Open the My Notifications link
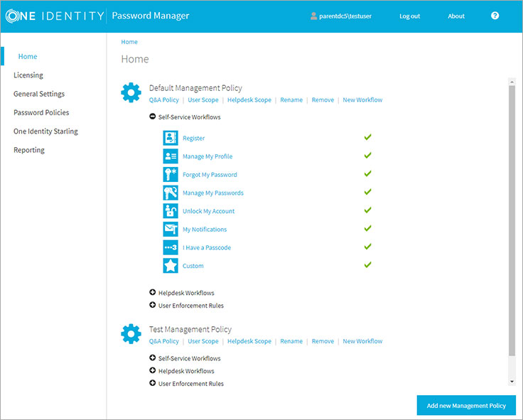 (x=205, y=229)
